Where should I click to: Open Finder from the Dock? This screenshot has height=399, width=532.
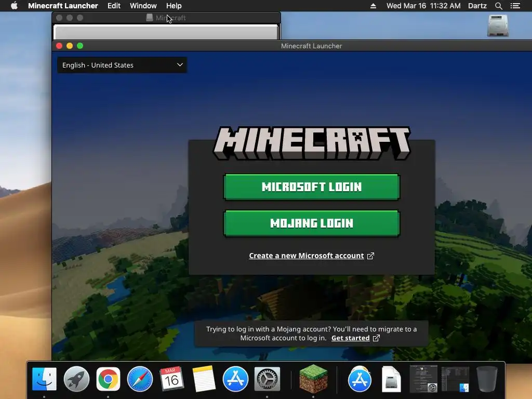point(45,379)
